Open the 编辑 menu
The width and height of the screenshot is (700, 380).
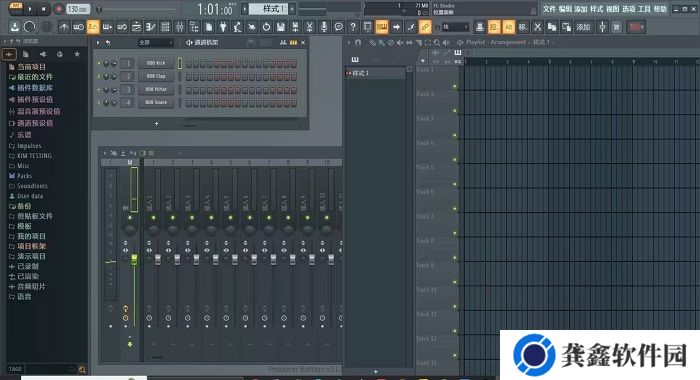tap(565, 8)
